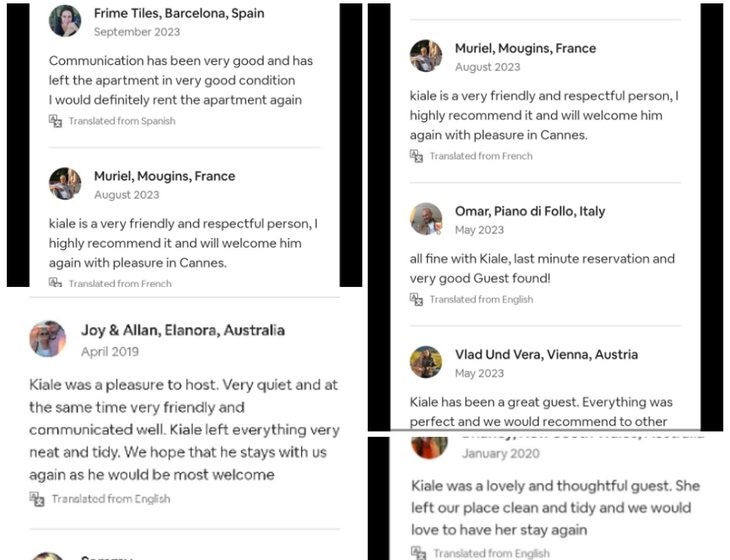Image resolution: width=730 pixels, height=560 pixels.
Task: Click French translate icon below Frime Tiles' review
Action: tap(56, 283)
